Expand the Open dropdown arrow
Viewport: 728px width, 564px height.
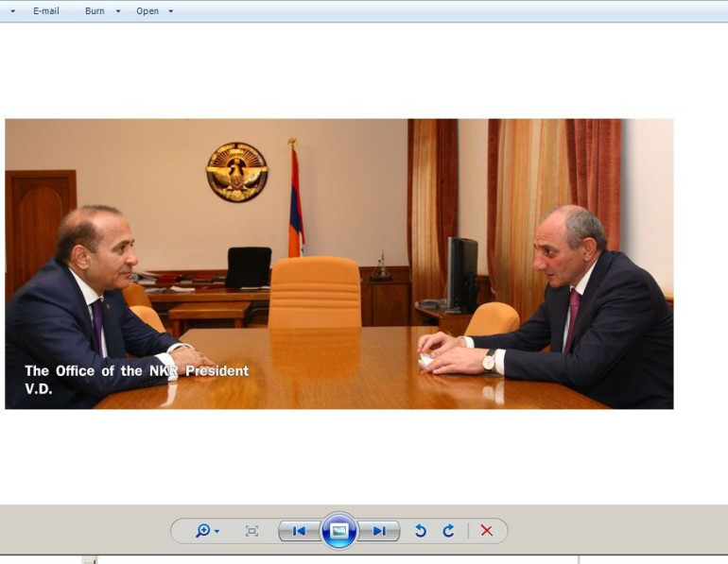point(171,11)
